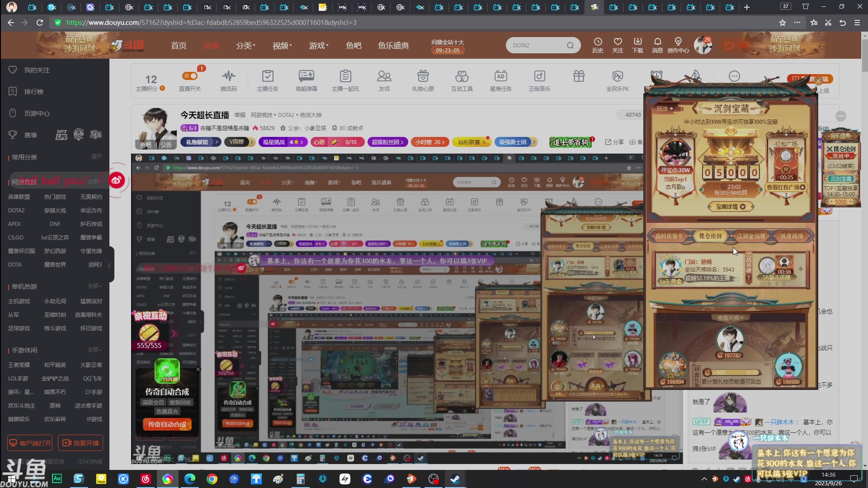The height and width of the screenshot is (488, 868).
Task: Open 鱼吧 in the top navigation
Action: coord(354,46)
